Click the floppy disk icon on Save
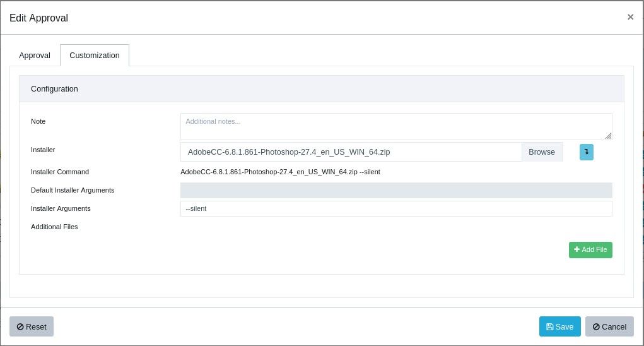644x346 pixels. point(549,327)
